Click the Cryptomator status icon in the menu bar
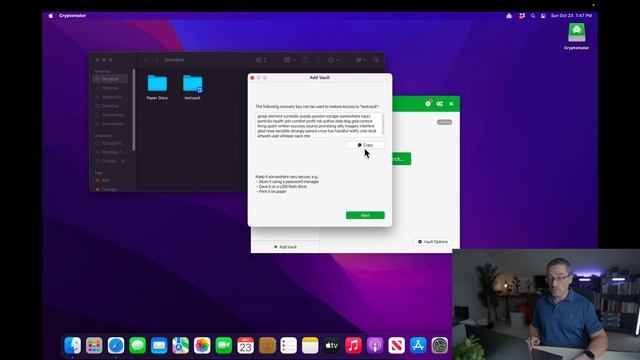The image size is (640, 360). [509, 16]
